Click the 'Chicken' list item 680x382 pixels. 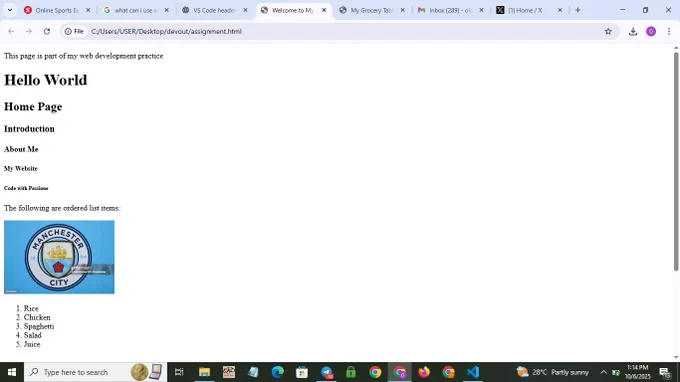click(37, 317)
